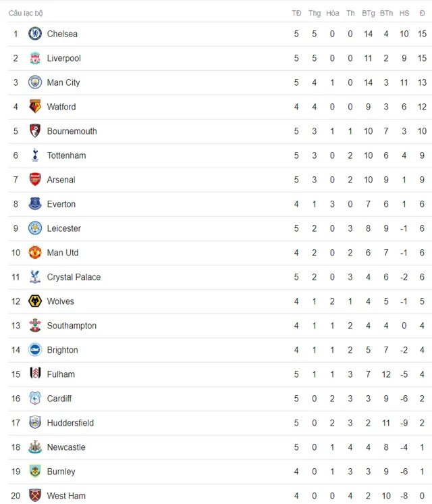Click the Chelsea club crest

[35, 34]
